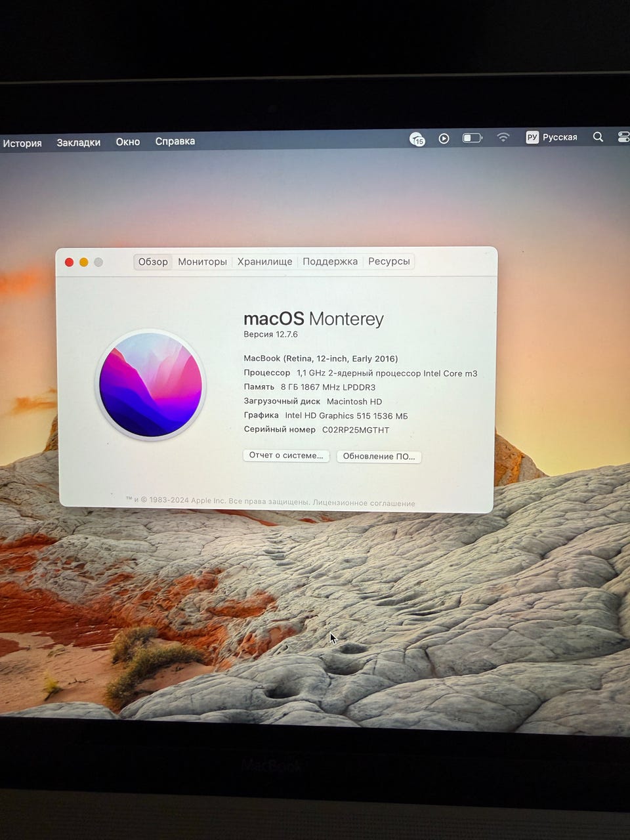Open the РУ Русская input source menu
This screenshot has width=630, height=840.
(x=551, y=137)
